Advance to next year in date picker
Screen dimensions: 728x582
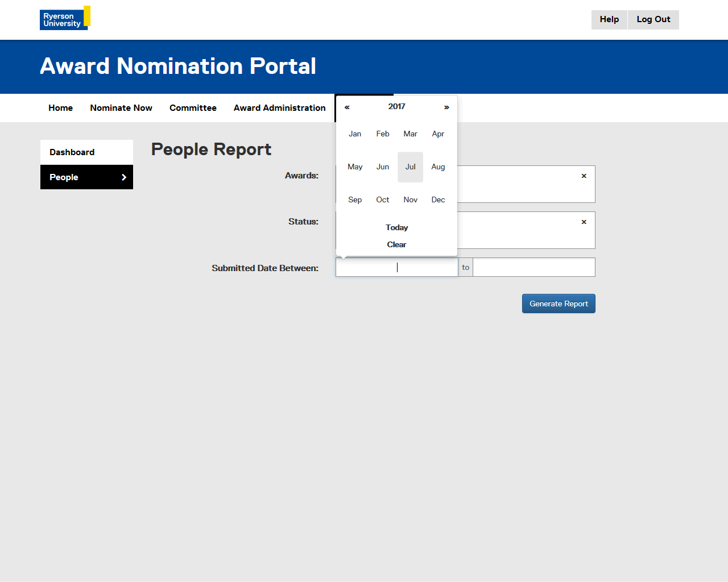pyautogui.click(x=446, y=107)
